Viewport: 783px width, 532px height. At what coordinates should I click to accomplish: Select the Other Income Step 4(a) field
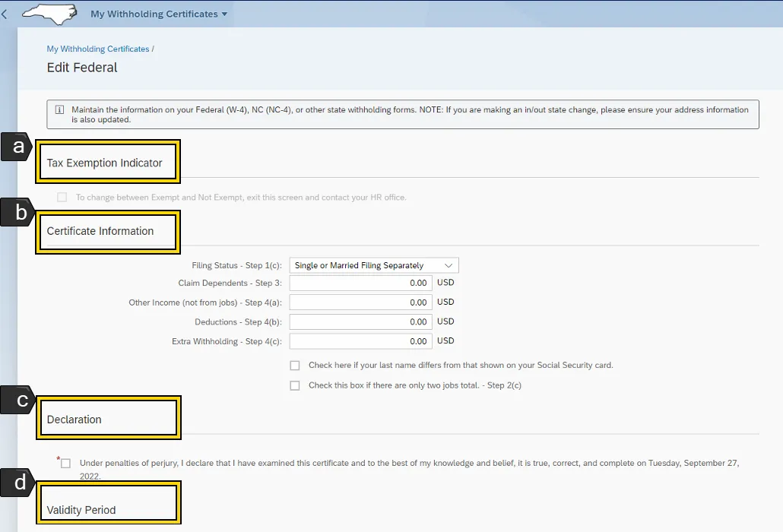pyautogui.click(x=360, y=302)
